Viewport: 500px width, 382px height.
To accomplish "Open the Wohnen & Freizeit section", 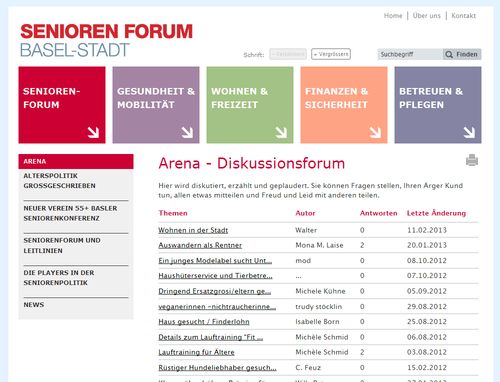I will pyautogui.click(x=250, y=105).
